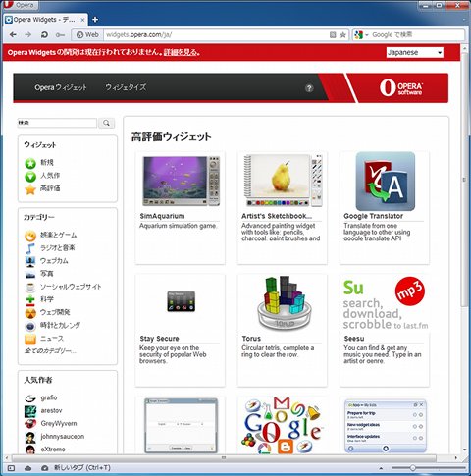Open the Opera menu button at top-left
The image size is (471, 476).
point(21,5)
